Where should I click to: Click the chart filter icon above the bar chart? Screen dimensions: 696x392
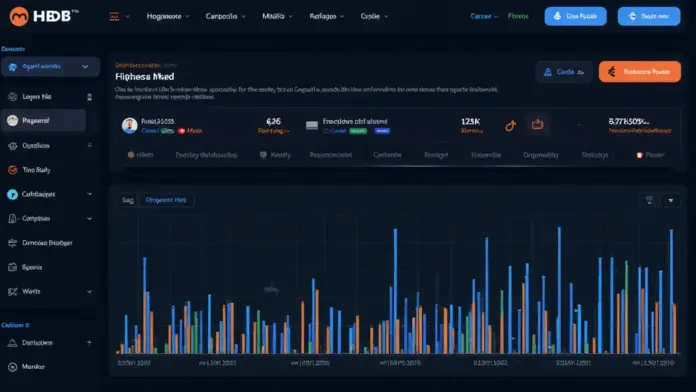pyautogui.click(x=649, y=200)
